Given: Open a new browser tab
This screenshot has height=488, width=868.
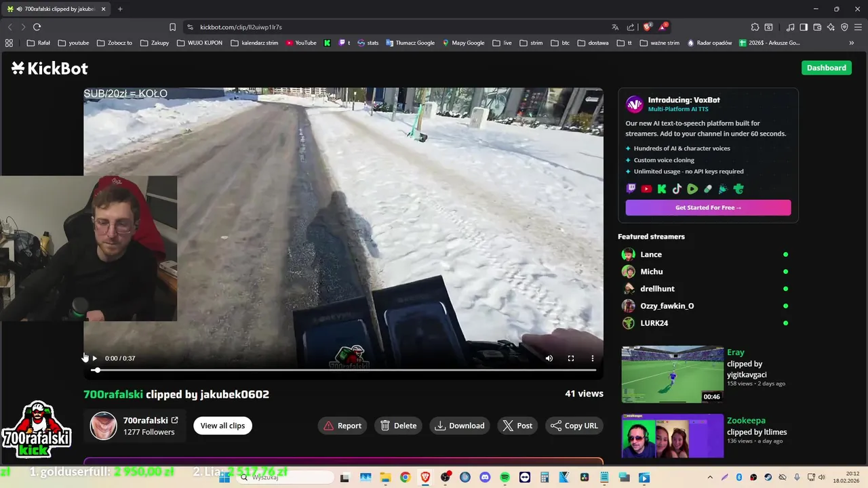Looking at the screenshot, I should 120,9.
